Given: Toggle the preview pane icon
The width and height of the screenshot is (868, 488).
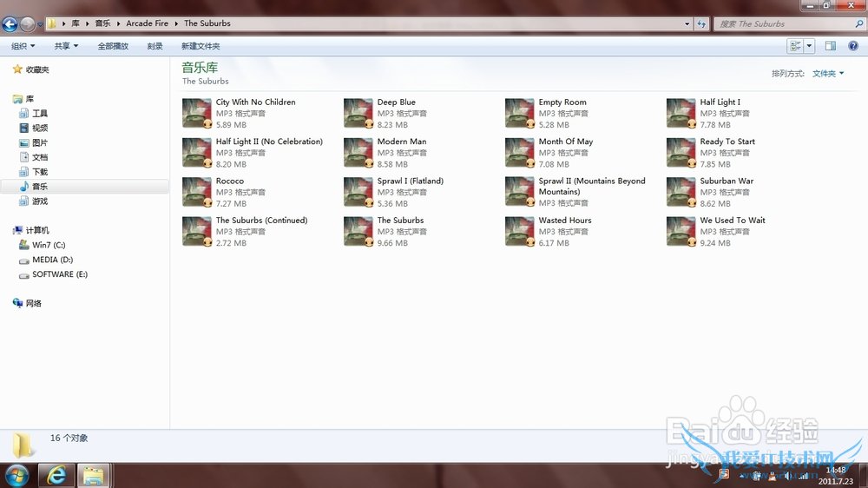Looking at the screenshot, I should 831,46.
